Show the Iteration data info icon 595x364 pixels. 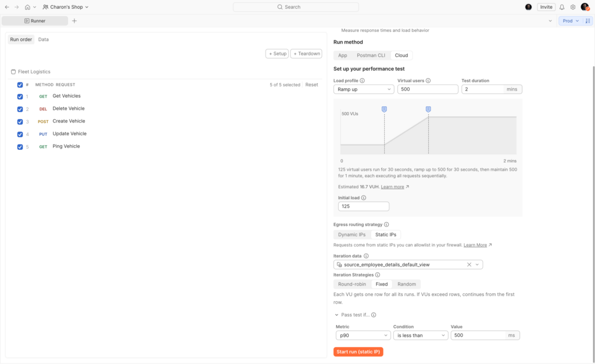pyautogui.click(x=366, y=256)
